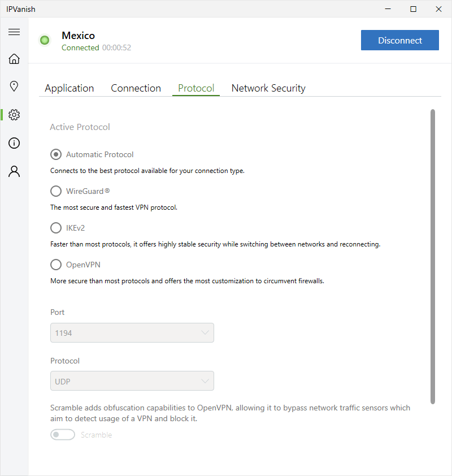452x476 pixels.
Task: Select the IKEv2 protocol radio button
Action: click(x=56, y=228)
